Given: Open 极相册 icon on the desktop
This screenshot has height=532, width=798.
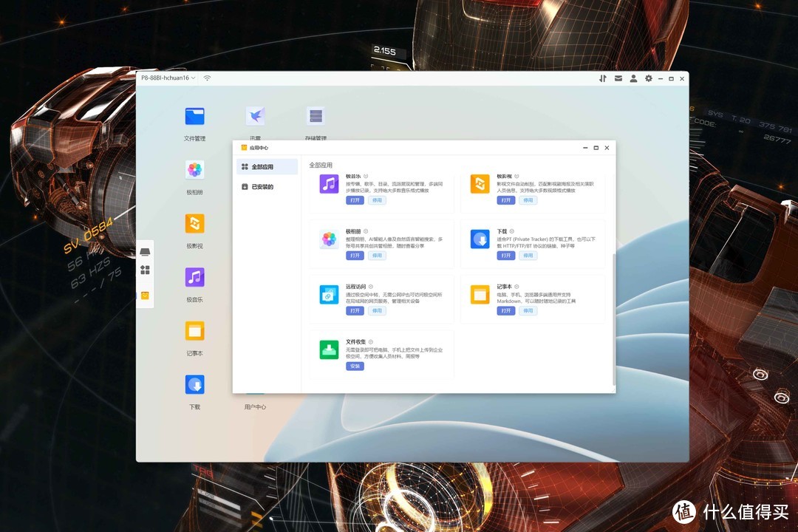Looking at the screenshot, I should [x=194, y=171].
